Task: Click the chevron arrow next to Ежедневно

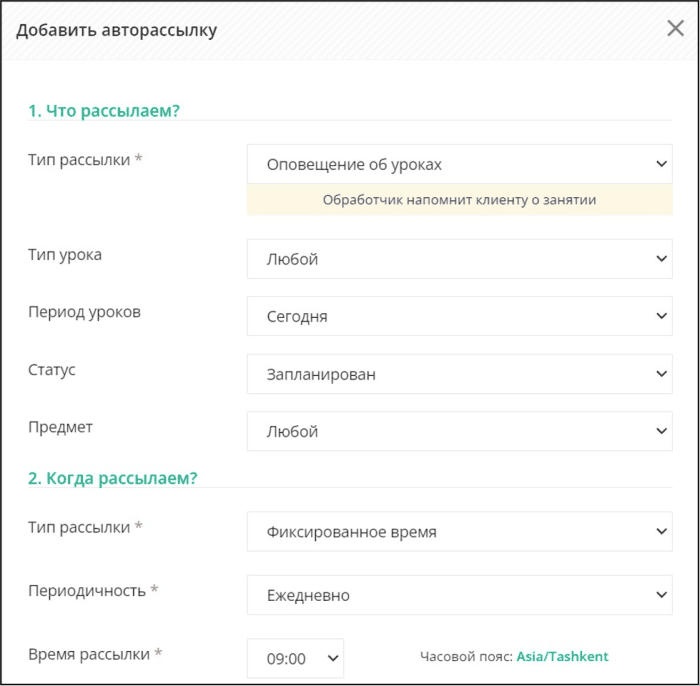Action: pyautogui.click(x=661, y=595)
